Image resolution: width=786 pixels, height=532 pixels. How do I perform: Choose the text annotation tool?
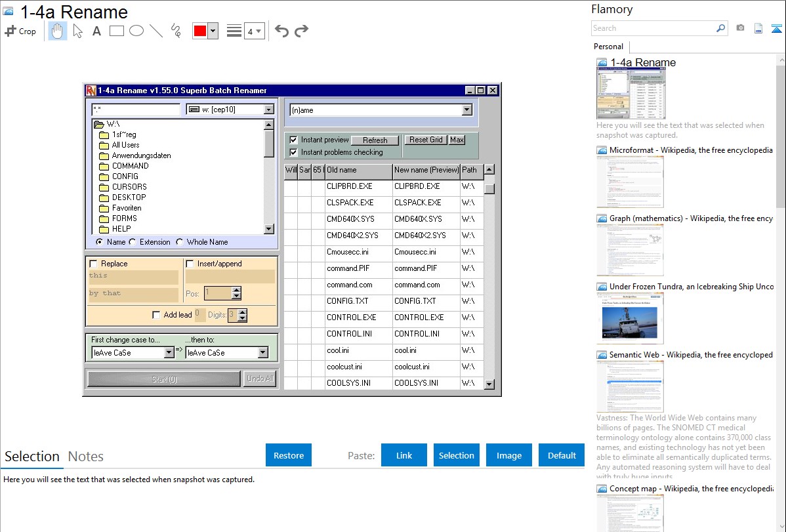(96, 31)
